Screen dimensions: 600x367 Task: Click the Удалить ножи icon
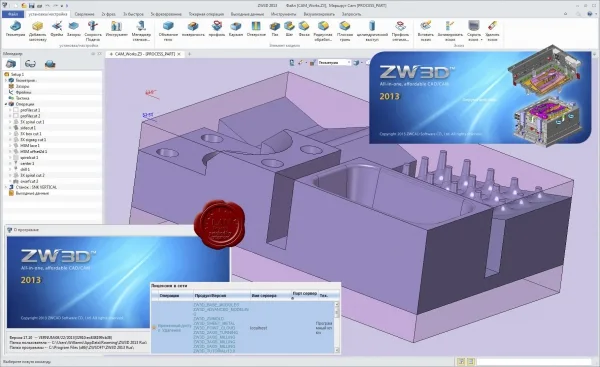(492, 27)
